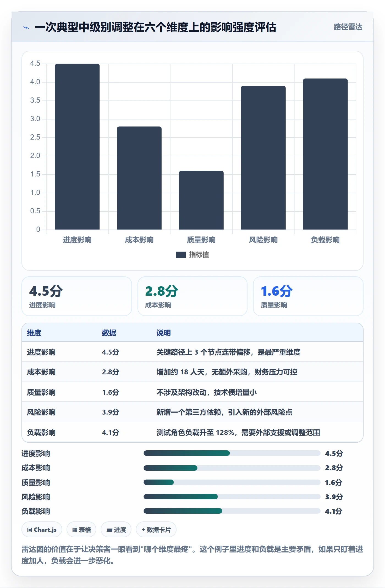Select the 表格 chip

[x=81, y=530]
